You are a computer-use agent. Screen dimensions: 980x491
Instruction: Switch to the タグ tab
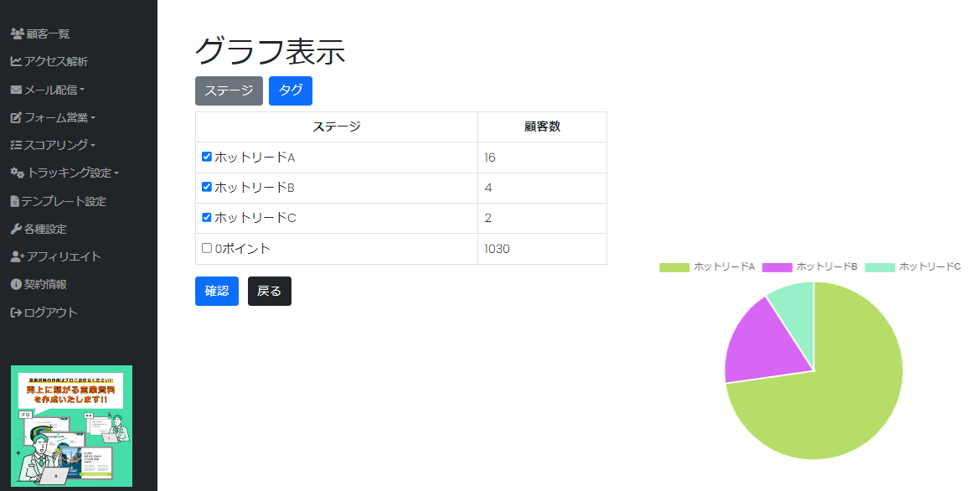click(291, 90)
